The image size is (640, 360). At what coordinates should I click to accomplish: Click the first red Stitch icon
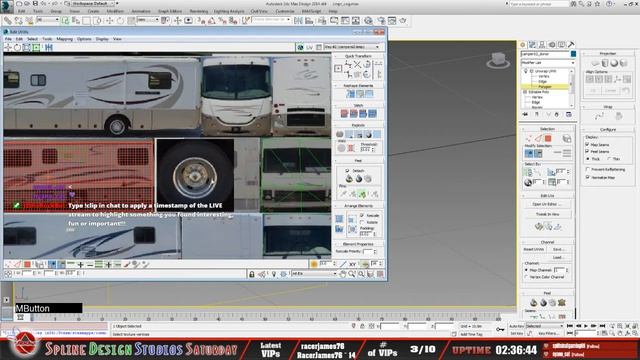[344, 114]
